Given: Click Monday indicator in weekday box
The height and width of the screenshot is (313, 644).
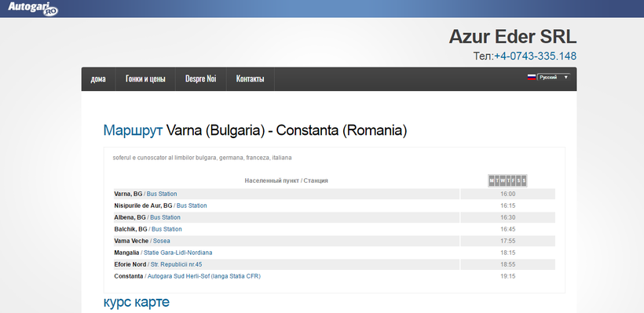Looking at the screenshot, I should [492, 180].
